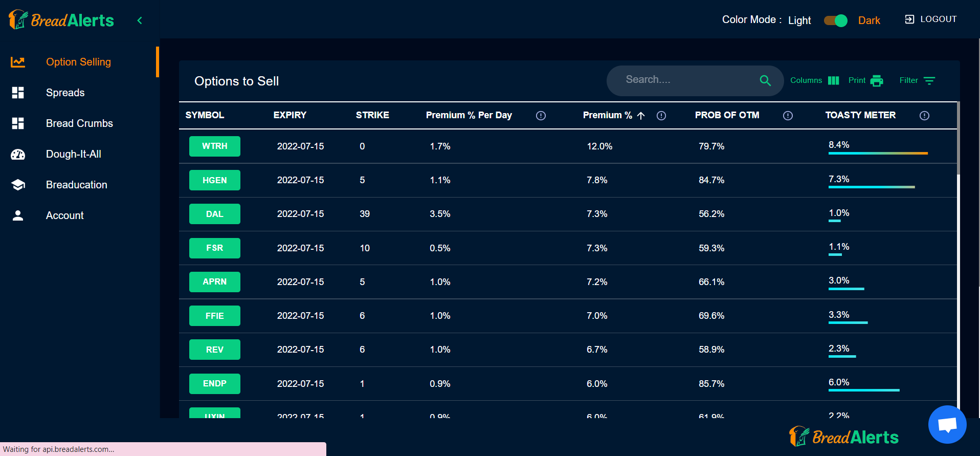Open the Account menu item
The width and height of the screenshot is (980, 456).
pyautogui.click(x=64, y=215)
